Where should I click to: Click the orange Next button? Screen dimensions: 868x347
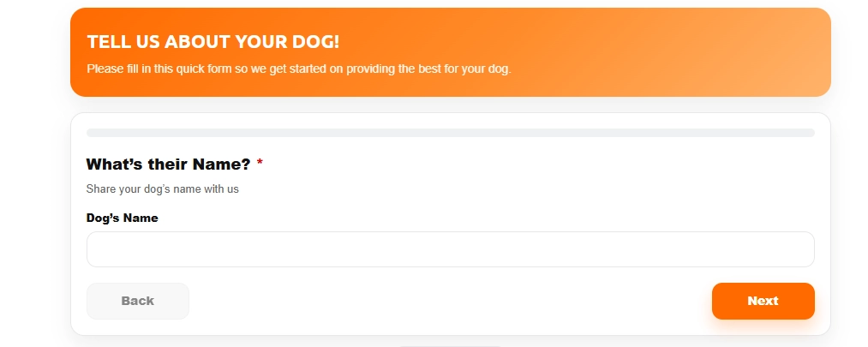[763, 301]
